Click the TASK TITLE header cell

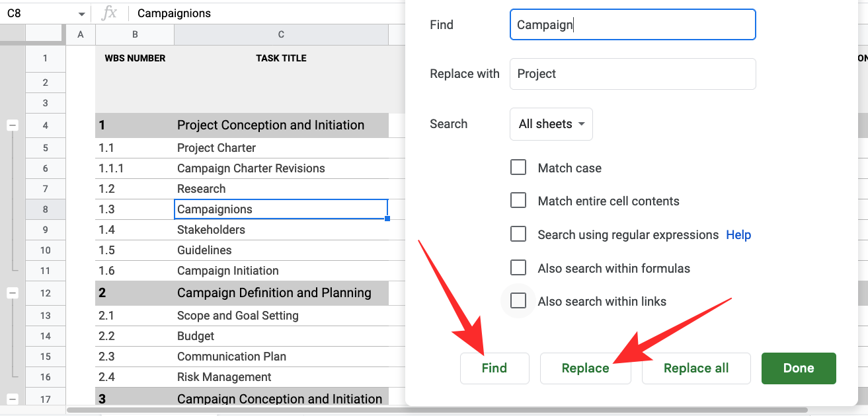click(281, 58)
